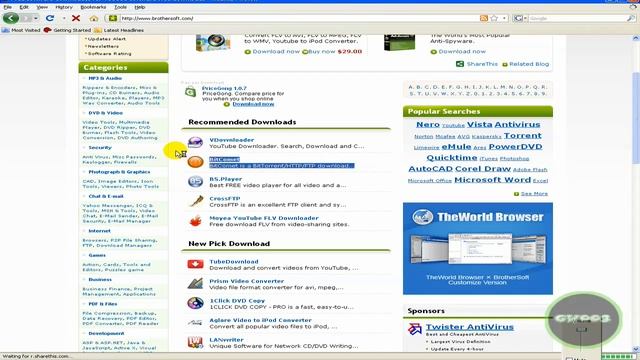The image size is (640, 360).
Task: Click the PriceGong shopping icon
Action: click(191, 92)
